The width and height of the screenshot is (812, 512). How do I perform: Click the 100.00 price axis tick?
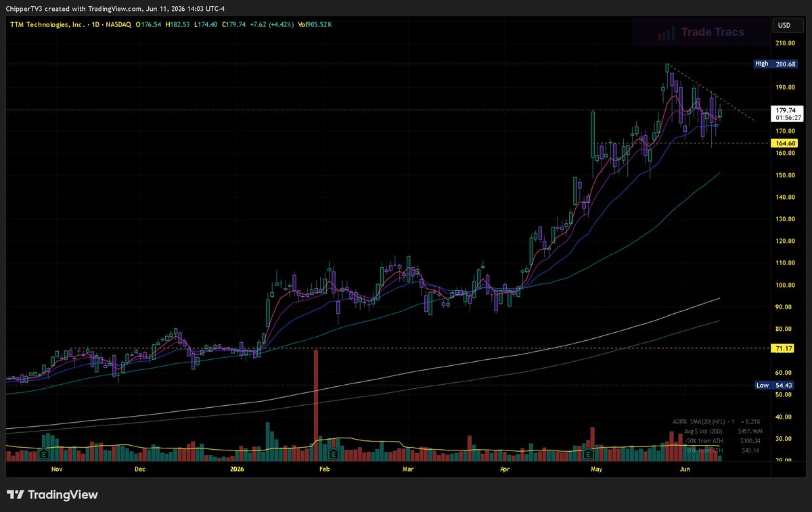[785, 285]
